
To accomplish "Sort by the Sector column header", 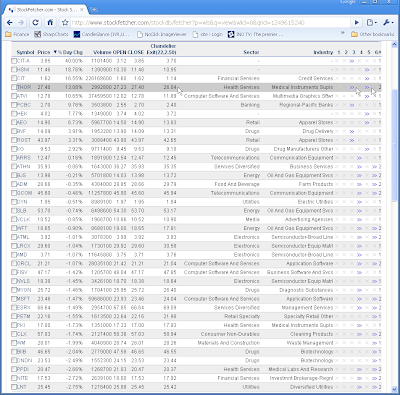I will click(251, 52).
